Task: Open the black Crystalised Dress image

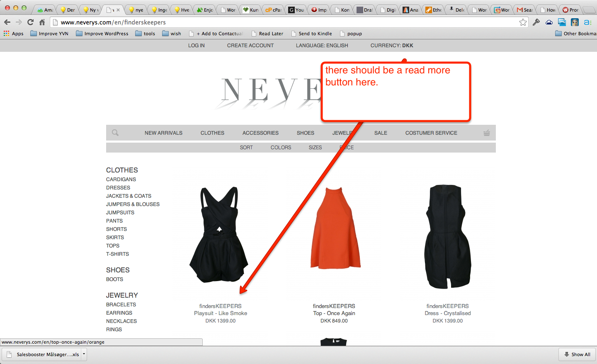Action: click(448, 236)
